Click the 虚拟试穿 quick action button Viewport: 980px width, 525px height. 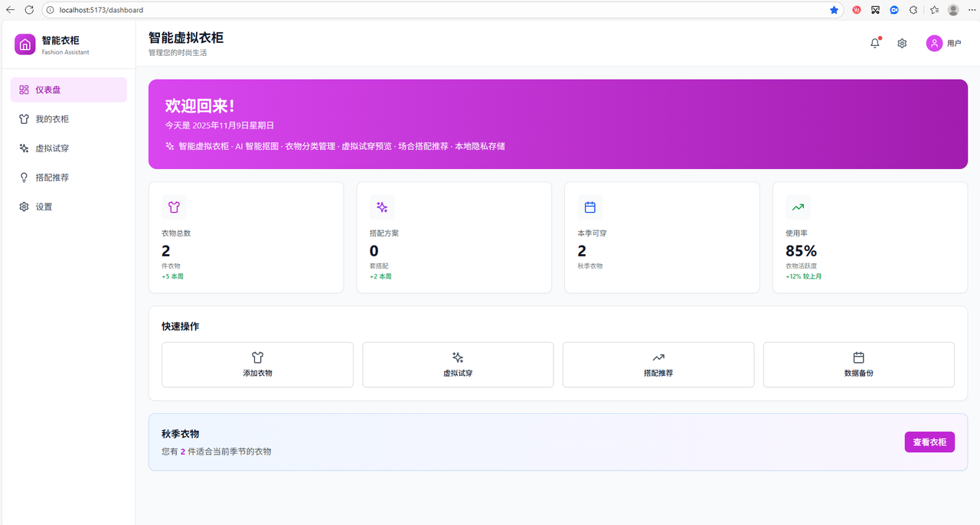pos(458,364)
